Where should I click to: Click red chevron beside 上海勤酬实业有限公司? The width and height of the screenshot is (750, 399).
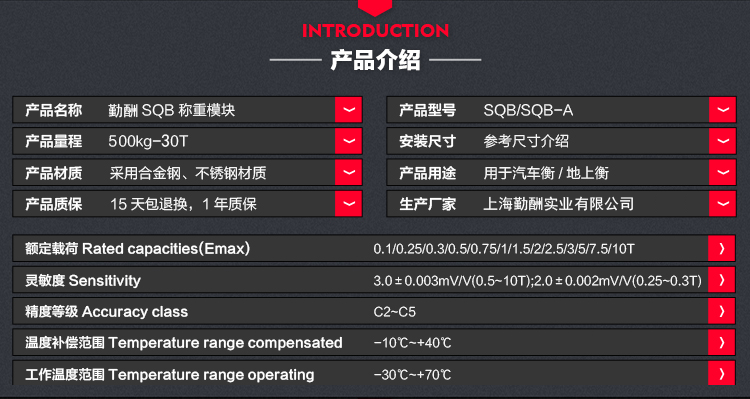(x=722, y=204)
